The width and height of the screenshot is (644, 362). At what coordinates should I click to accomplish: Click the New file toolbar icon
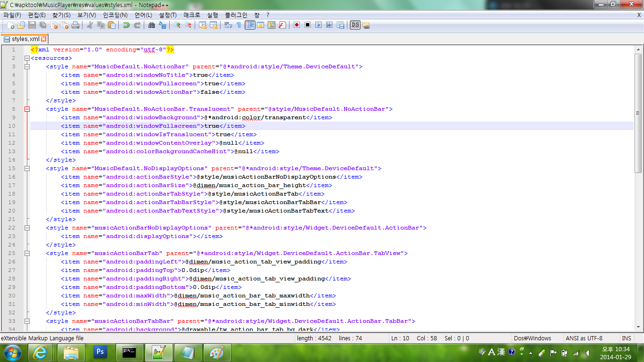coord(10,25)
